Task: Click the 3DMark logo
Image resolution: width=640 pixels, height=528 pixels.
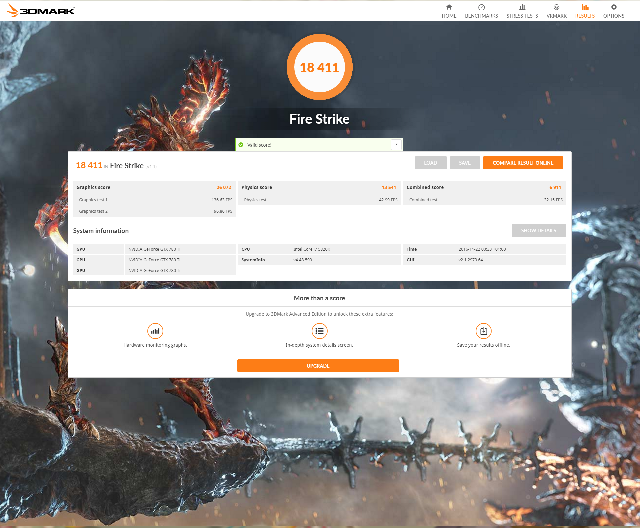Action: [41, 11]
